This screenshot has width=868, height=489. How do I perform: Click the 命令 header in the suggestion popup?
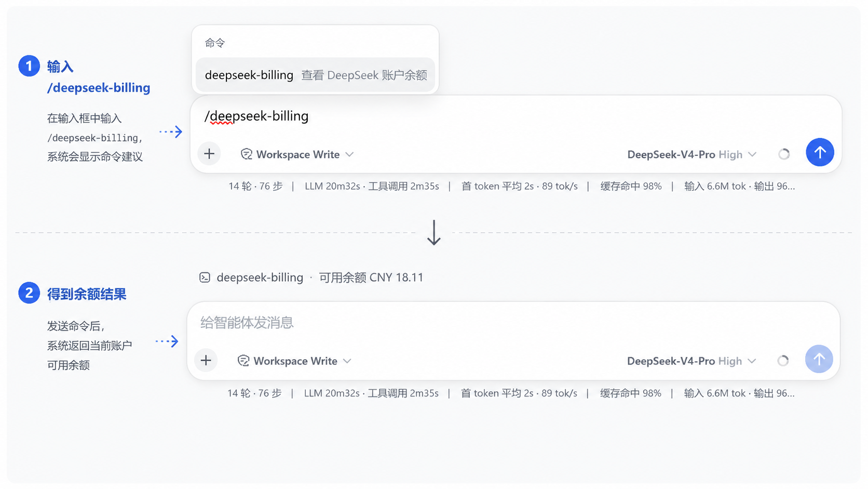click(215, 43)
